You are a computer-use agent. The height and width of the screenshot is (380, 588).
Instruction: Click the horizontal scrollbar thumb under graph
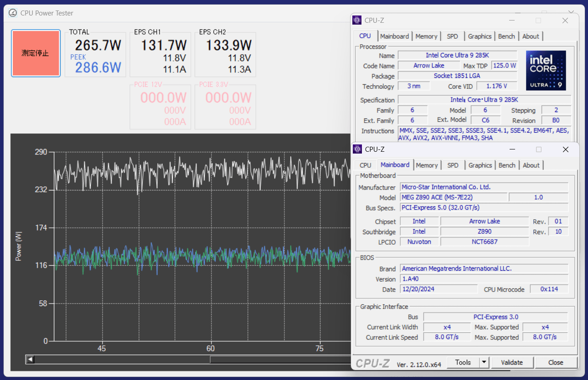point(281,359)
